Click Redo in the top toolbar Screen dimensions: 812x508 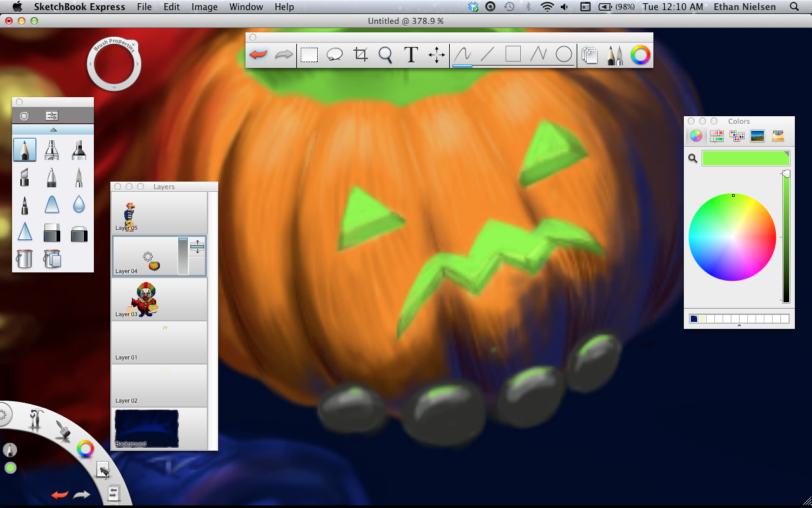[x=284, y=55]
